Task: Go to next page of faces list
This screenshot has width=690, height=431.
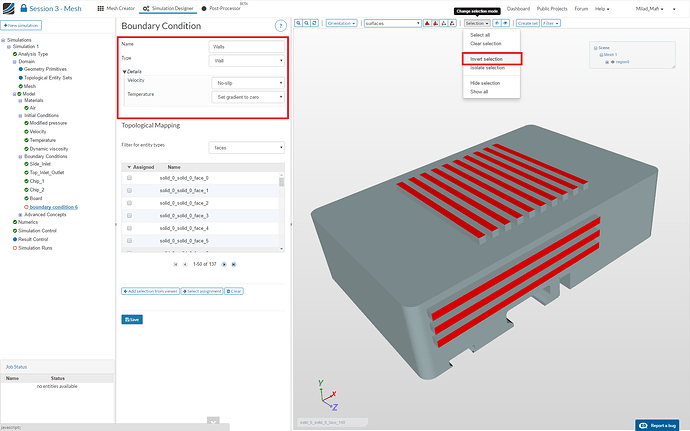Action: [224, 264]
